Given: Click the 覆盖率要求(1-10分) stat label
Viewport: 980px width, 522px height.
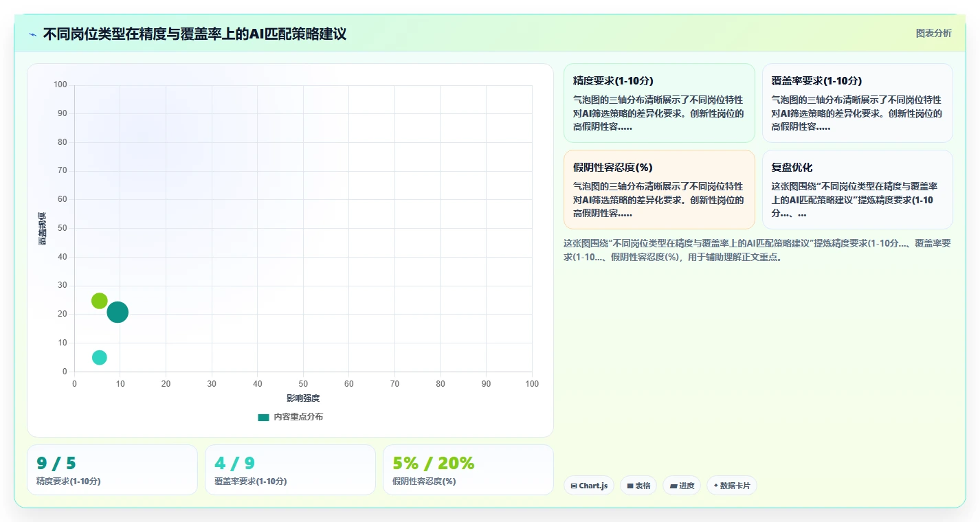Looking at the screenshot, I should pos(251,481).
